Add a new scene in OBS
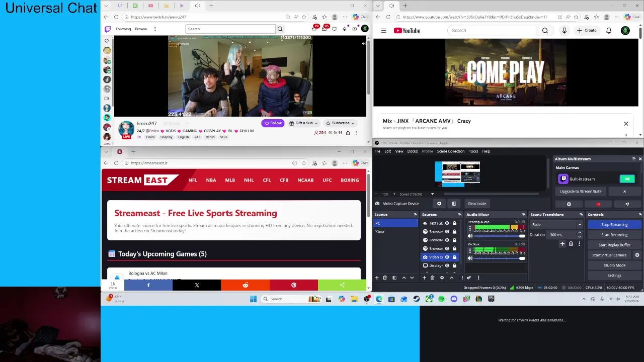Image resolution: width=644 pixels, height=362 pixels. [377, 278]
